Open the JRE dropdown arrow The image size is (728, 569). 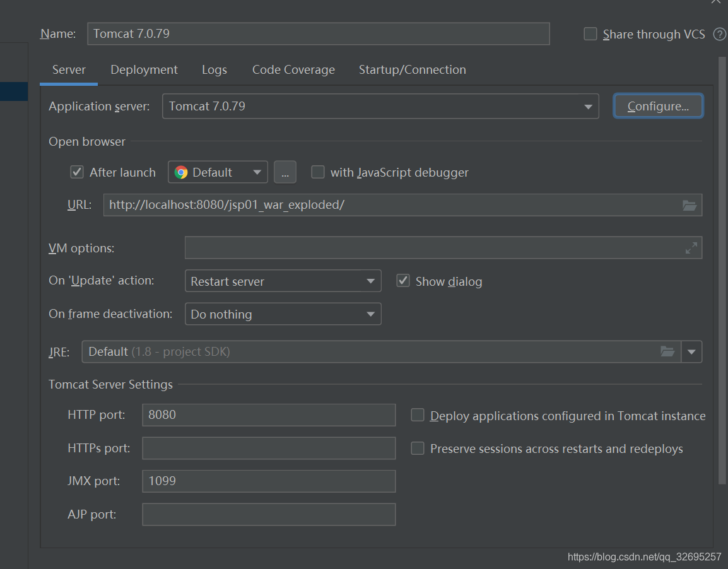691,352
